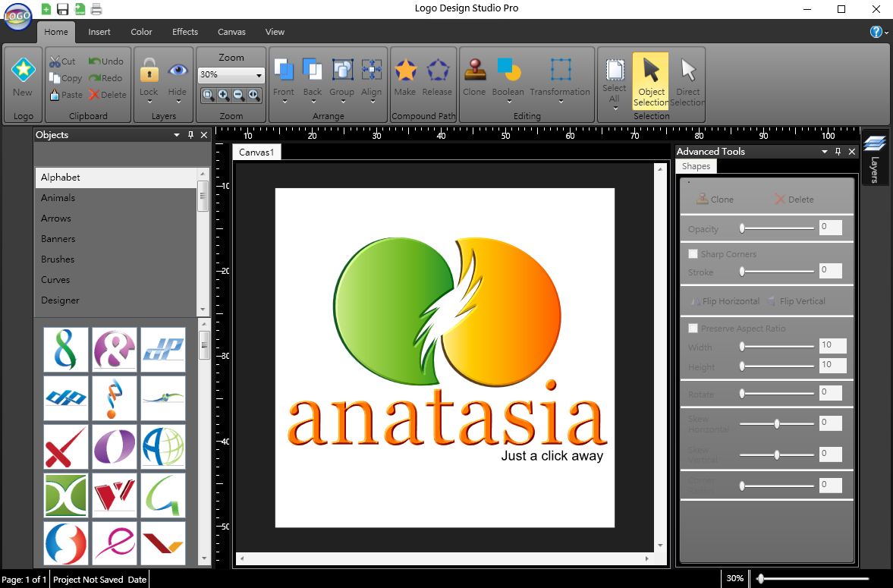Click the Release compound path icon
Image resolution: width=893 pixels, height=588 pixels.
click(437, 71)
